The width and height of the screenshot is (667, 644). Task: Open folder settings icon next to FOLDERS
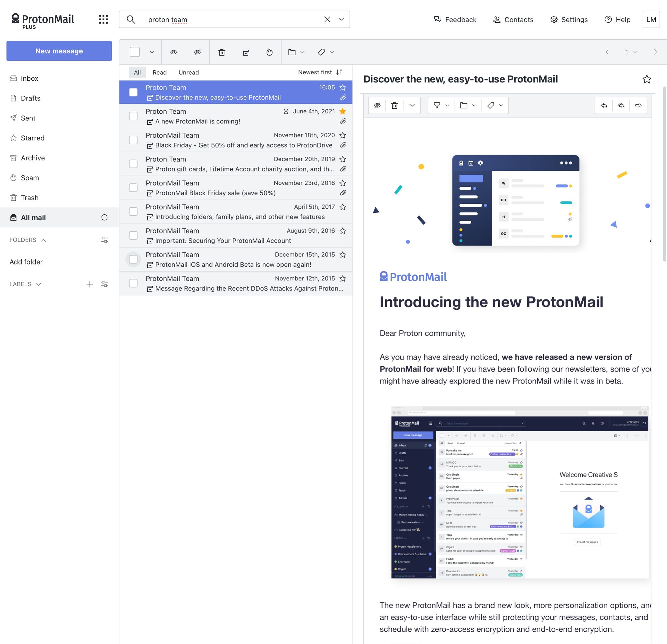[104, 240]
